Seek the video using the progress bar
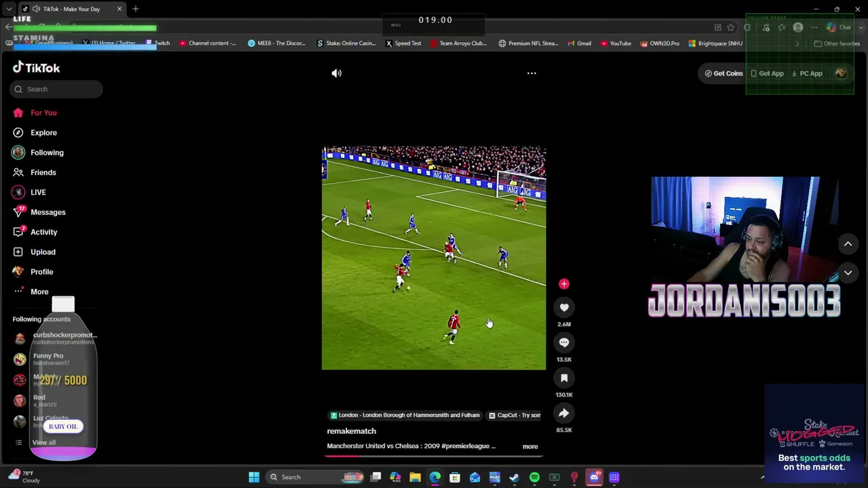Image resolution: width=868 pixels, height=488 pixels. (x=433, y=455)
